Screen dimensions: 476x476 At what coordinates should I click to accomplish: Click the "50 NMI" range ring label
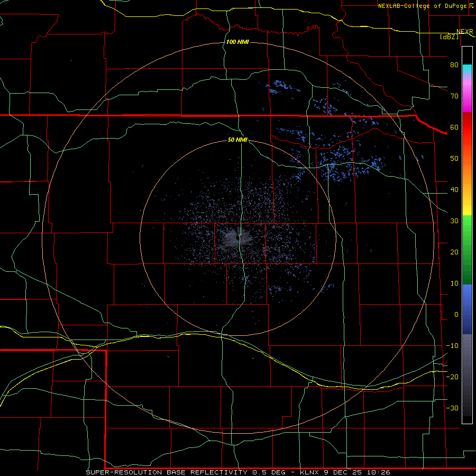click(237, 140)
